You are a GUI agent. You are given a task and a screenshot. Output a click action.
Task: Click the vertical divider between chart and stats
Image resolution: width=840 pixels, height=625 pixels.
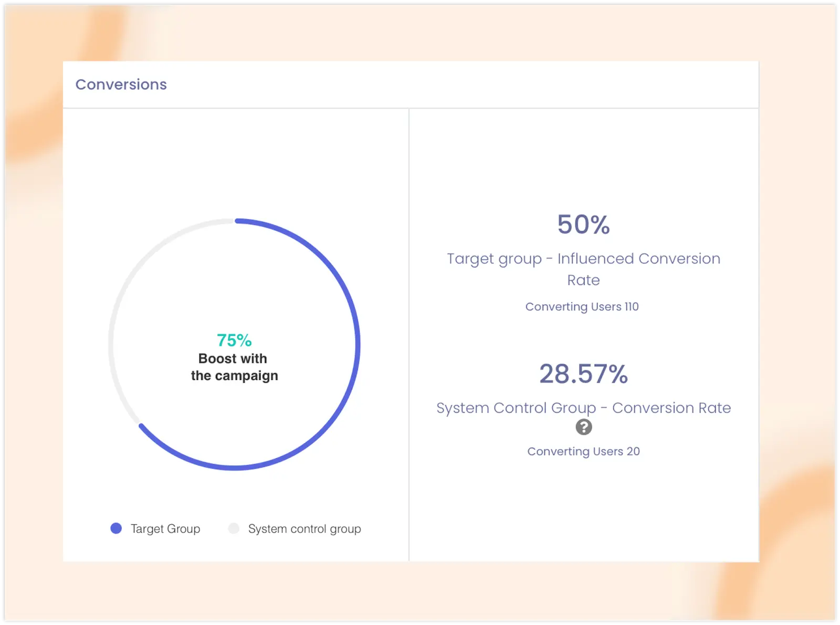tap(409, 336)
